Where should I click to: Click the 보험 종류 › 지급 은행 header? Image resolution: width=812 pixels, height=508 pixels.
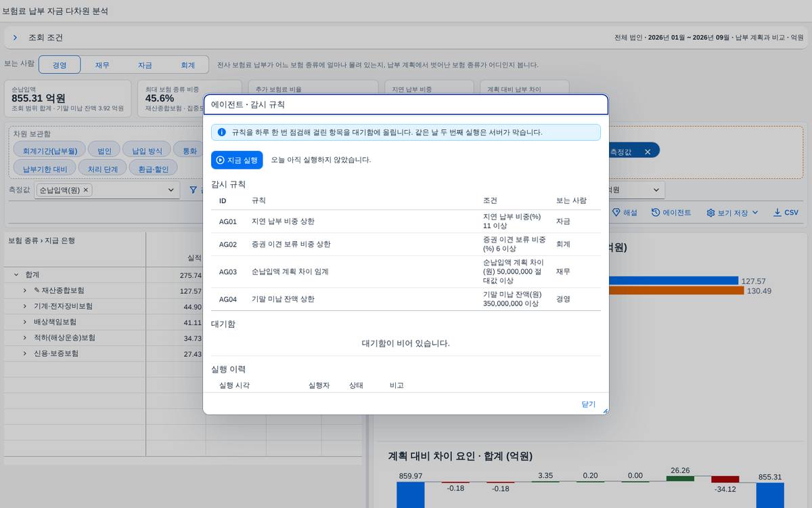click(41, 240)
